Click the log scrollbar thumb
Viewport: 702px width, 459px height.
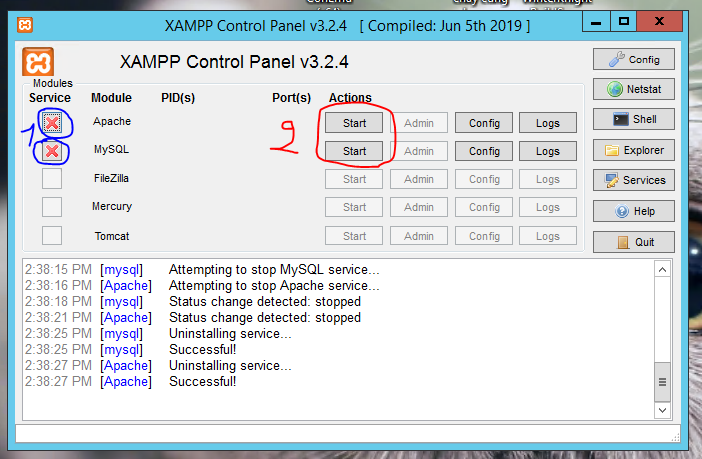pos(662,382)
